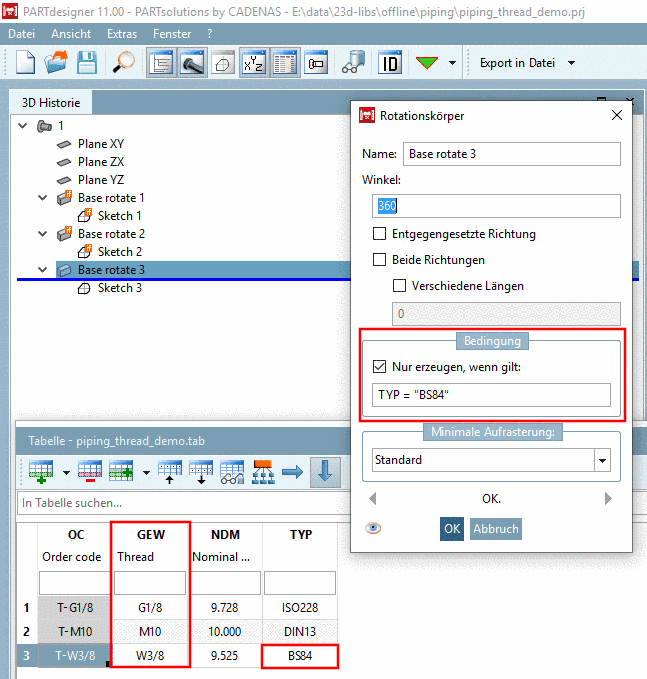Image resolution: width=647 pixels, height=679 pixels.
Task: Open the Extras menu
Action: [x=122, y=34]
